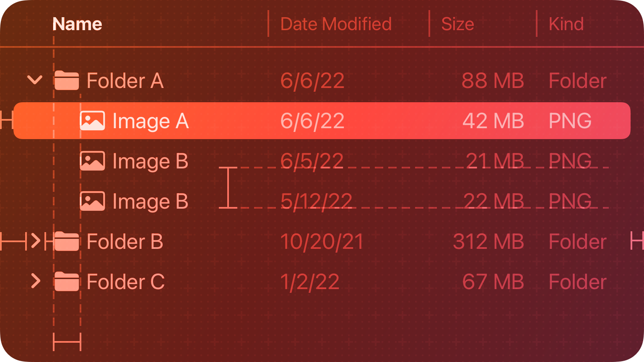Screen dimensions: 644x362
Task: Expand Folder B using its chevron
Action: click(36, 241)
